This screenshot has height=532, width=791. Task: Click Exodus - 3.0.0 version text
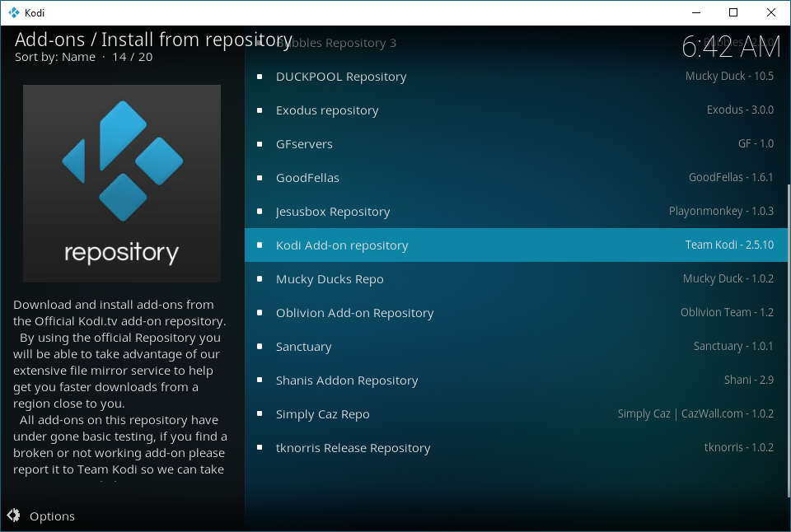[740, 110]
